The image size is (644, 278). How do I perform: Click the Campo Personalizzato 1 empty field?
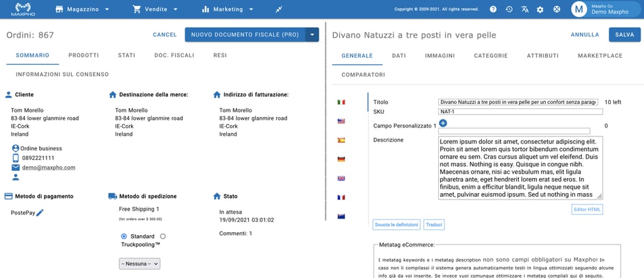coord(514,131)
